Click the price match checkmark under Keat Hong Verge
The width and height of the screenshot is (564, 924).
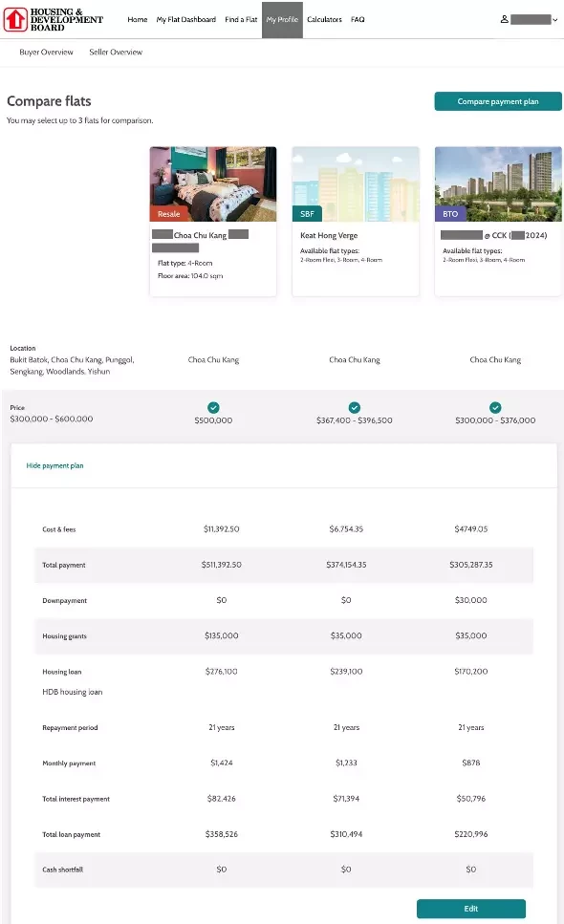coord(355,407)
